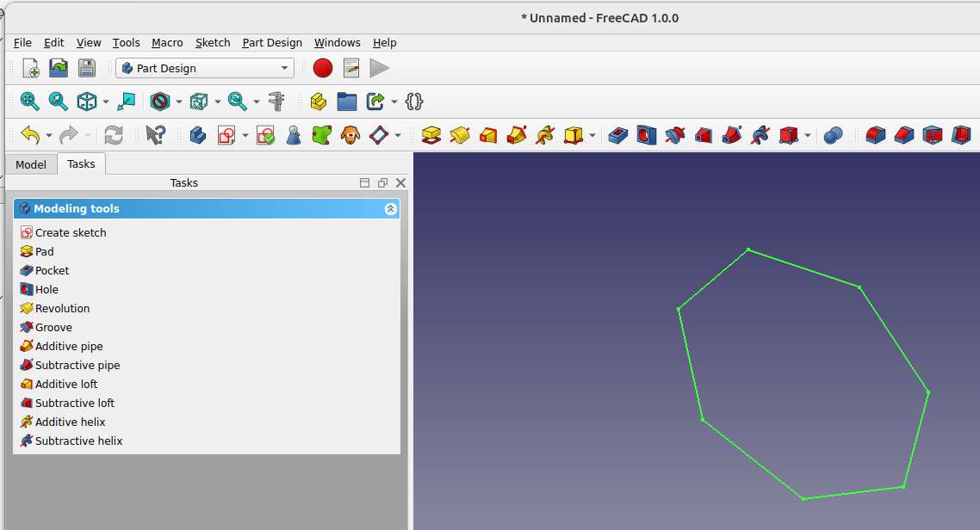980x530 pixels.
Task: Open the Make Link dropdown arrow
Action: 394,102
